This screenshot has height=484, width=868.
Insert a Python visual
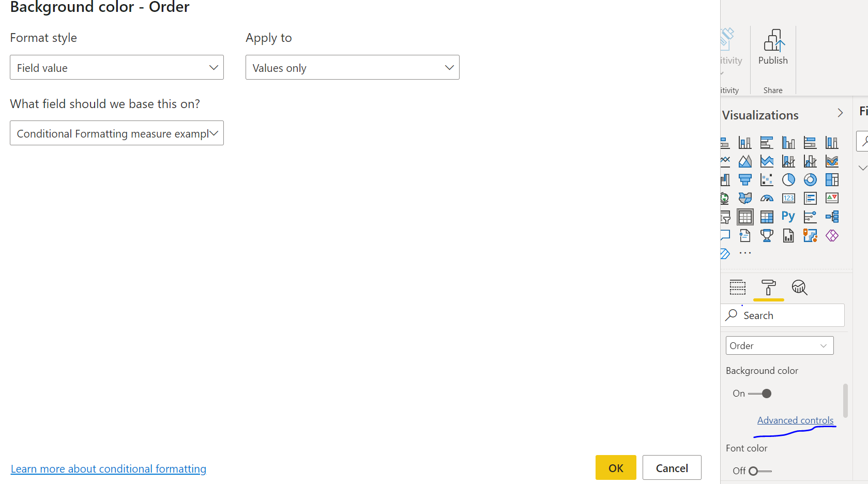click(x=788, y=217)
